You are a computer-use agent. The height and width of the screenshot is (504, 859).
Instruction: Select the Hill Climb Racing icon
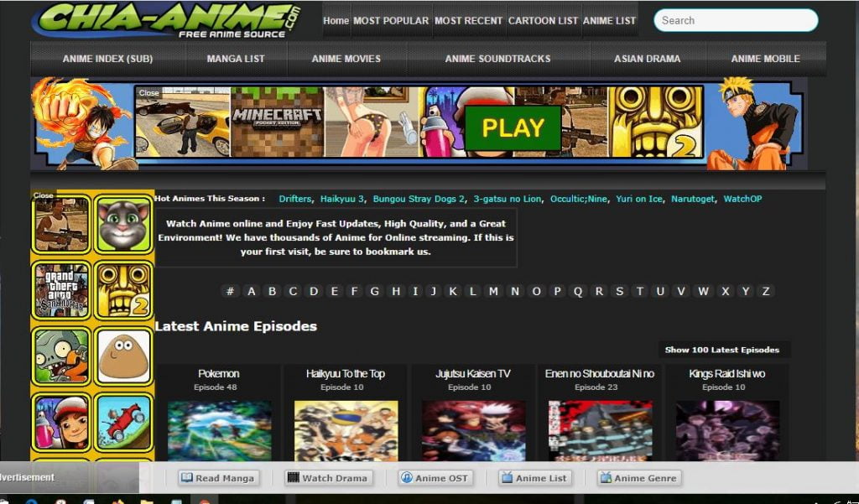pos(123,422)
